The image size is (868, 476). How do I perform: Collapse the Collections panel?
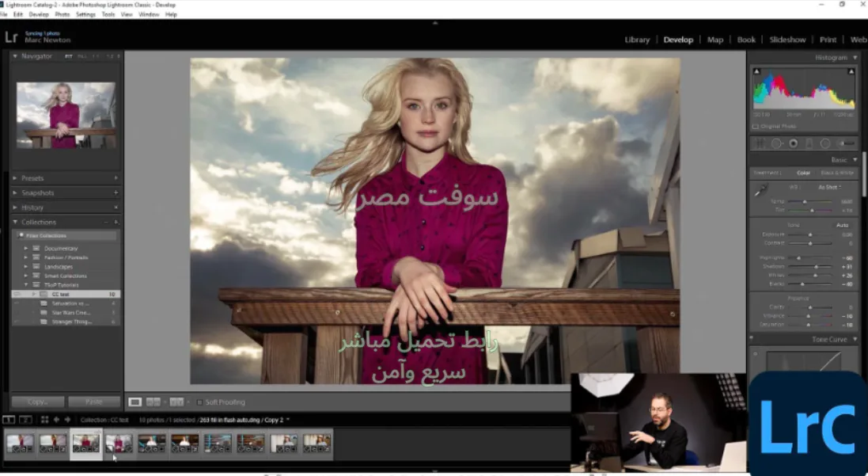coord(16,223)
